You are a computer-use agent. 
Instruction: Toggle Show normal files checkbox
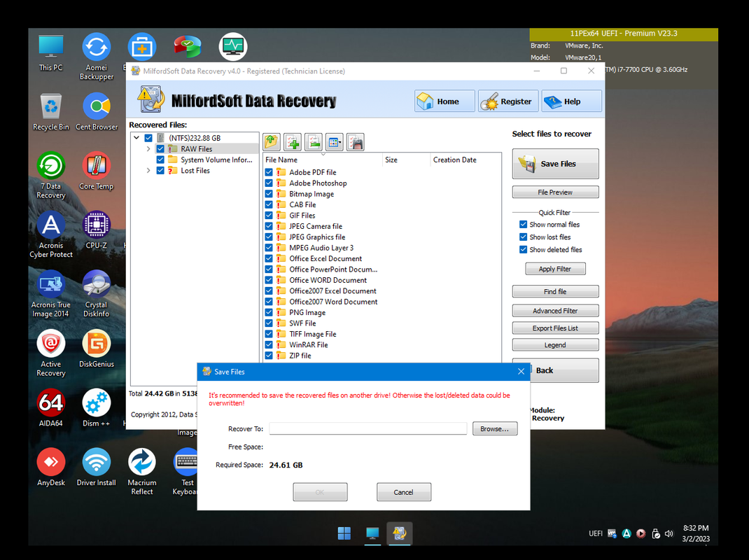tap(523, 225)
